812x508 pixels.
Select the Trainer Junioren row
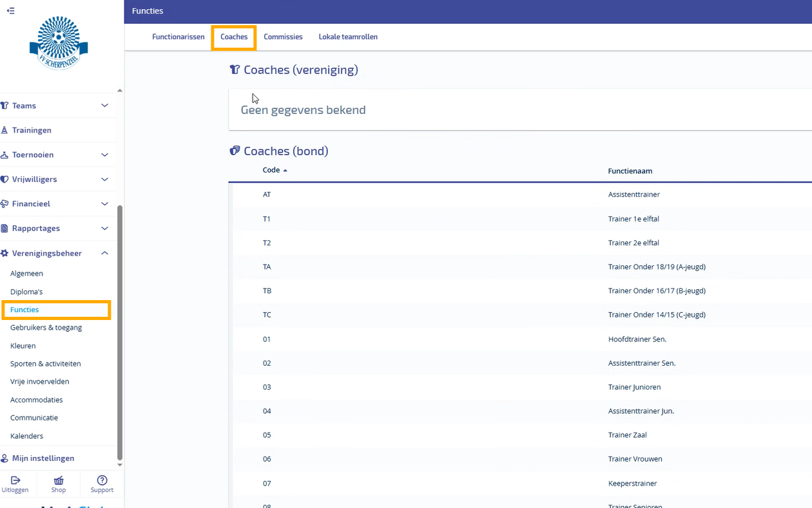pyautogui.click(x=520, y=387)
